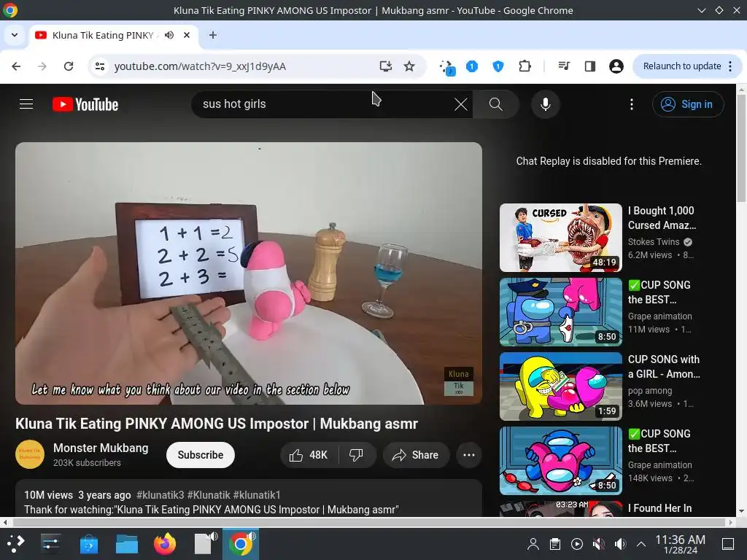Open YouTube settings three-dot menu

point(632,104)
